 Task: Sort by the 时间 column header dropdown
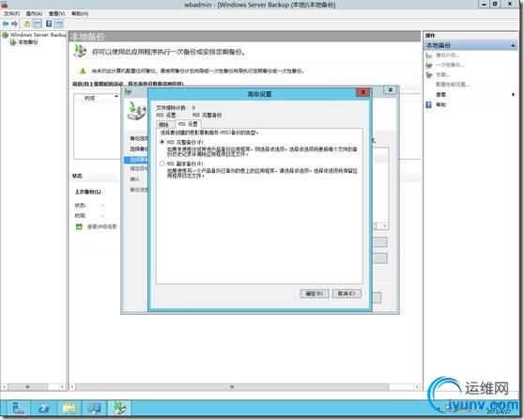pyautogui.click(x=116, y=97)
